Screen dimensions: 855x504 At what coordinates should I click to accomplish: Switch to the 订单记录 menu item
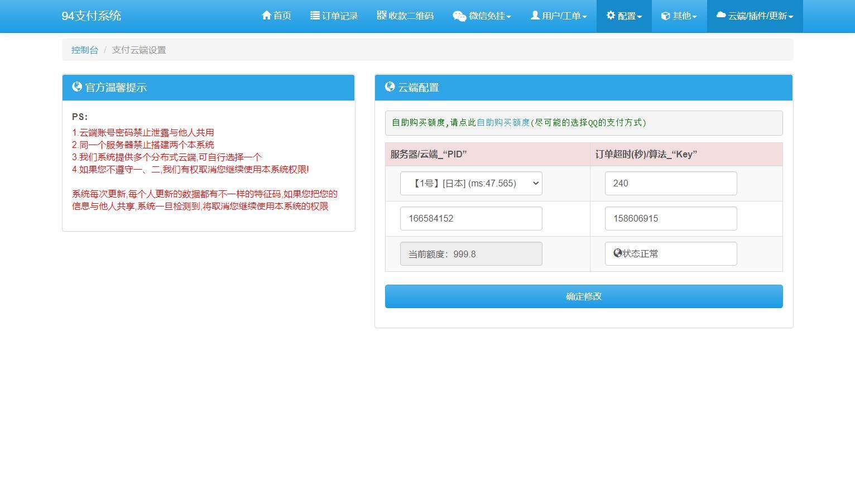pyautogui.click(x=334, y=16)
